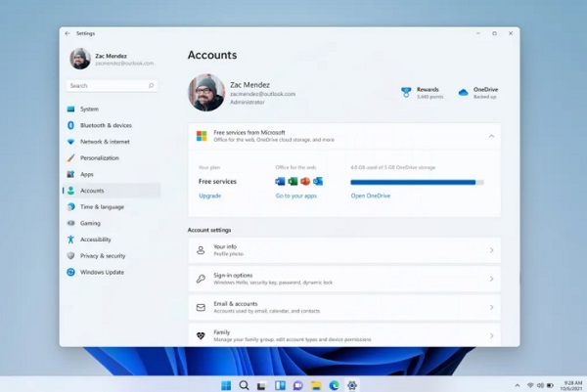Open Privacy & security page
The height and width of the screenshot is (392, 587).
pos(112,256)
